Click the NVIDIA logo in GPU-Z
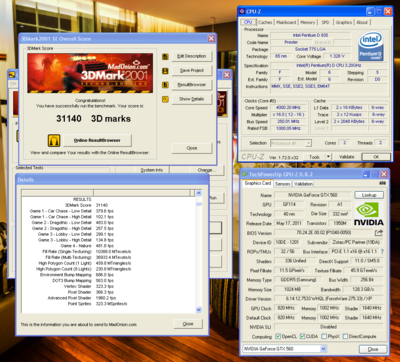400x362 pixels. (369, 214)
